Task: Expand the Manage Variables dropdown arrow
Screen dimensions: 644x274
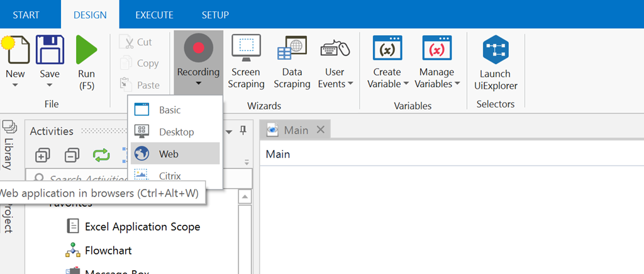Action: coord(457,84)
